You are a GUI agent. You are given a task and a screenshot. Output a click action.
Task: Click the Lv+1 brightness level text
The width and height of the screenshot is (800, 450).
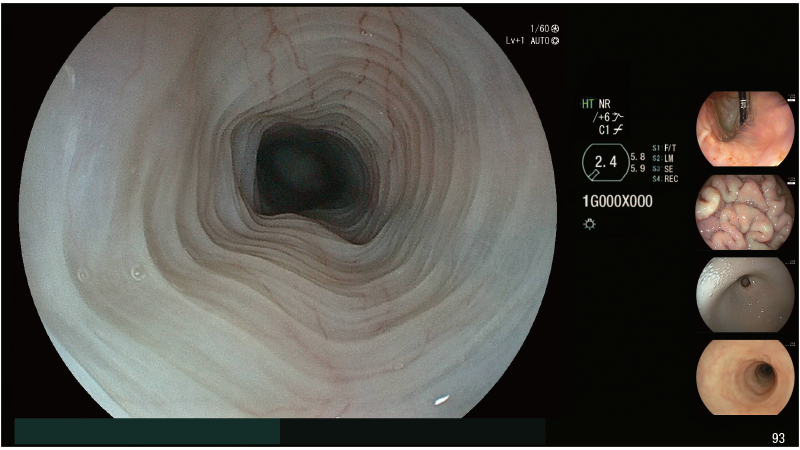[517, 41]
